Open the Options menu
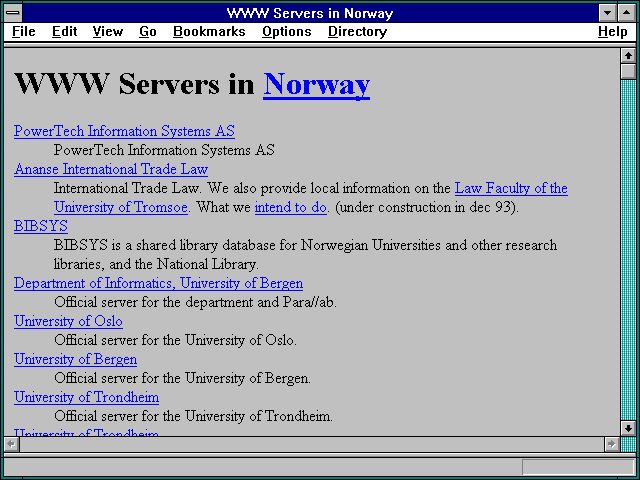Image resolution: width=640 pixels, height=480 pixels. 287,31
